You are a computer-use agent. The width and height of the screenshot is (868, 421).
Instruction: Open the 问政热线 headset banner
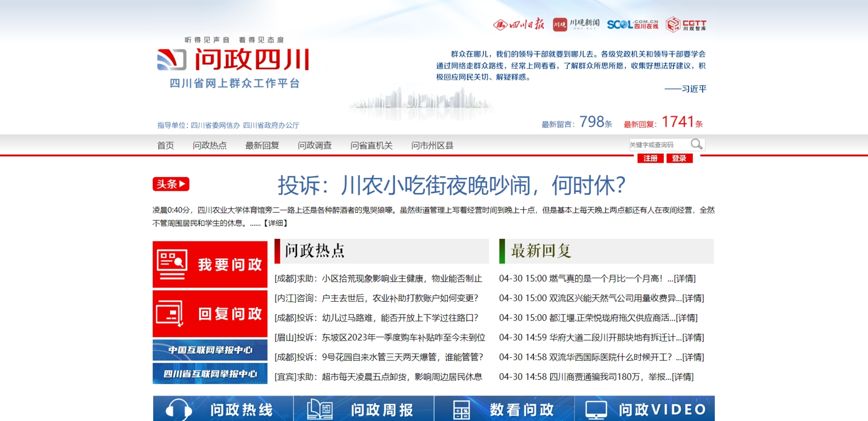coord(223,409)
